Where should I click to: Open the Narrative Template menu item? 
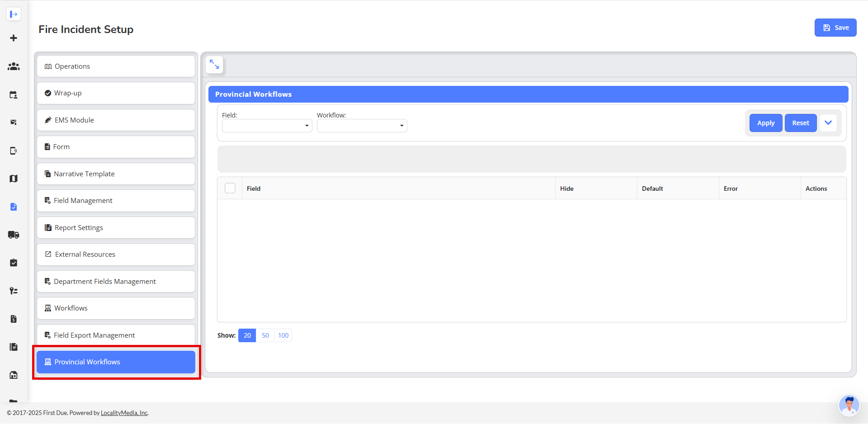[116, 174]
